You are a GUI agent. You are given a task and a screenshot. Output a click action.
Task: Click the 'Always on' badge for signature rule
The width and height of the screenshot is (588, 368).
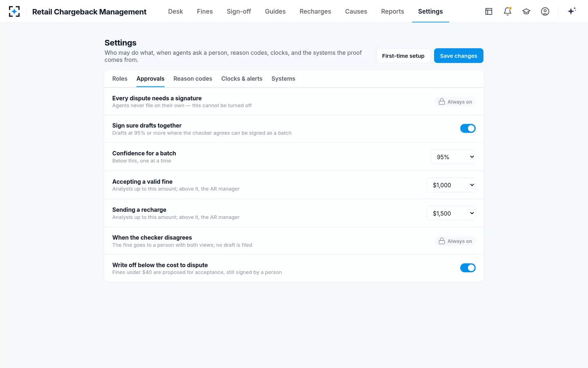[455, 102]
